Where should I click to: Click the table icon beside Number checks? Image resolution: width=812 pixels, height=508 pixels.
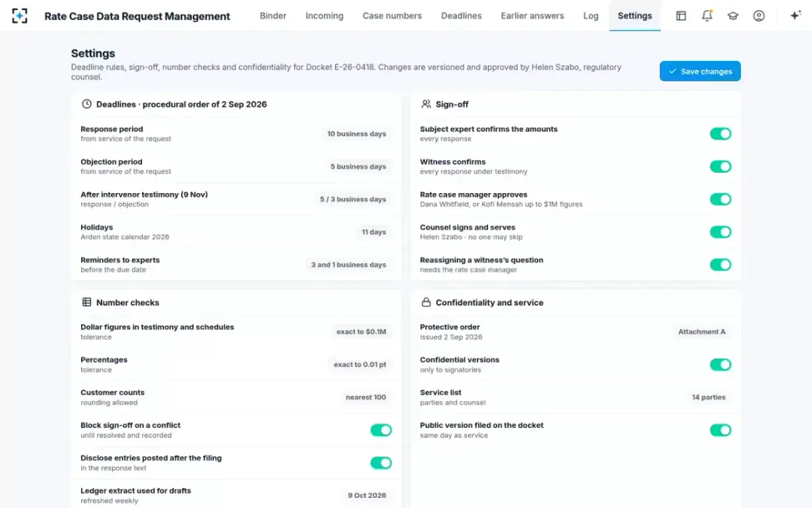[x=87, y=303]
